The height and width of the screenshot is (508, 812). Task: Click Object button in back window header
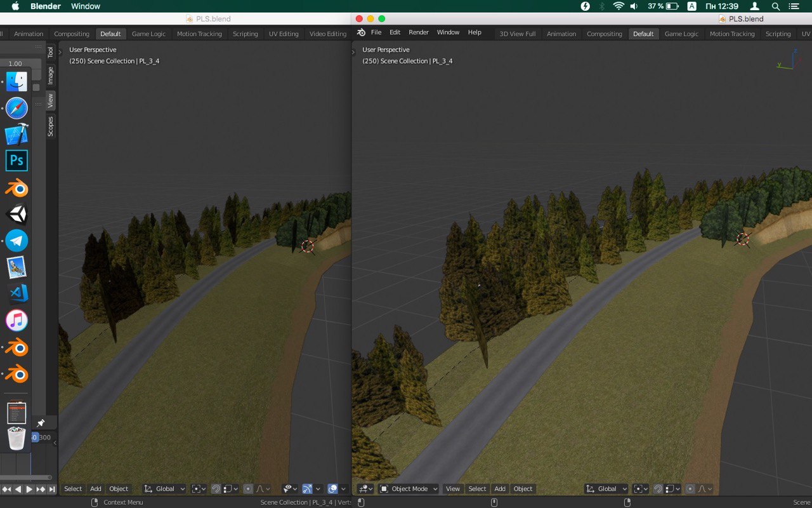pyautogui.click(x=119, y=489)
